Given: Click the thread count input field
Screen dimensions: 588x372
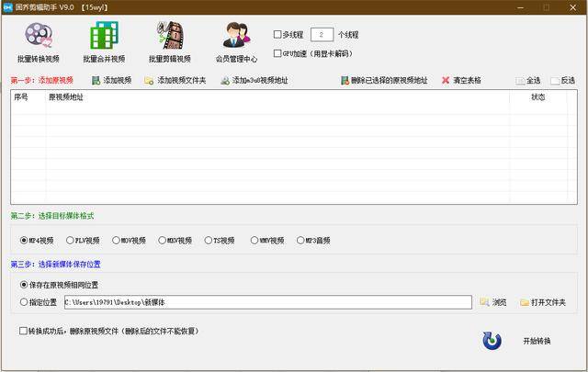Looking at the screenshot, I should (x=322, y=35).
